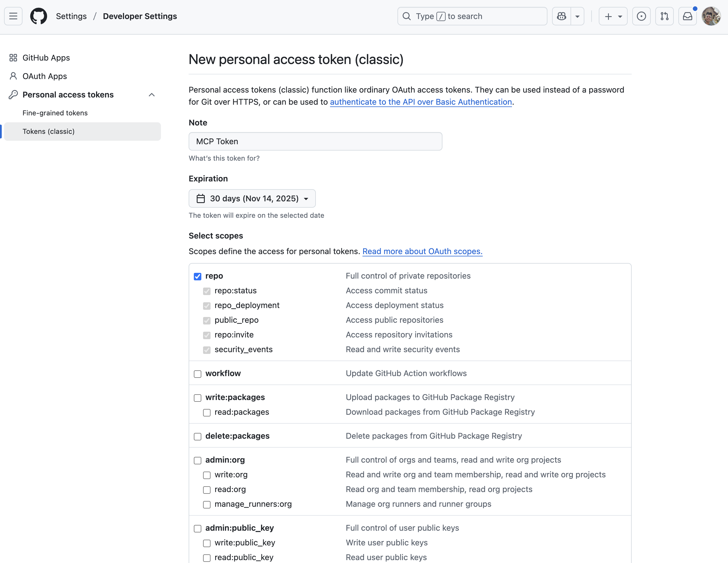This screenshot has width=728, height=563.
Task: Open the expiration date dropdown
Action: 252,198
